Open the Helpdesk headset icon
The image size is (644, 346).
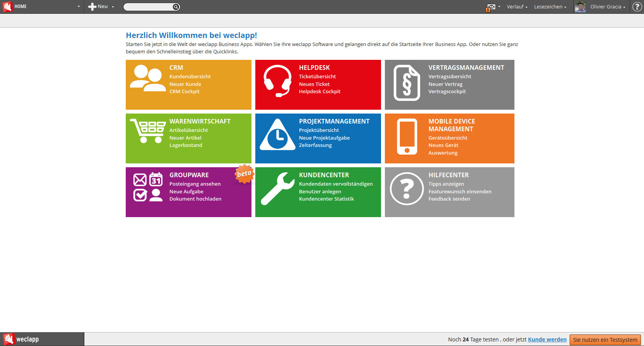point(277,81)
